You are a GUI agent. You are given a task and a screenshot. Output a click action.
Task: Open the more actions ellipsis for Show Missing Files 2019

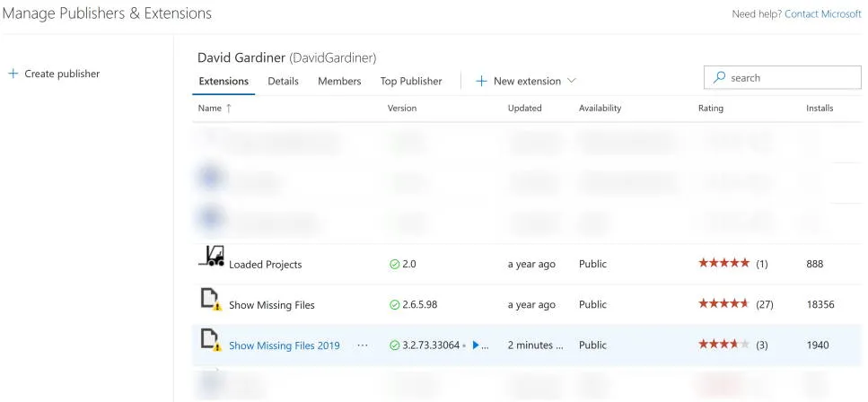pos(363,345)
